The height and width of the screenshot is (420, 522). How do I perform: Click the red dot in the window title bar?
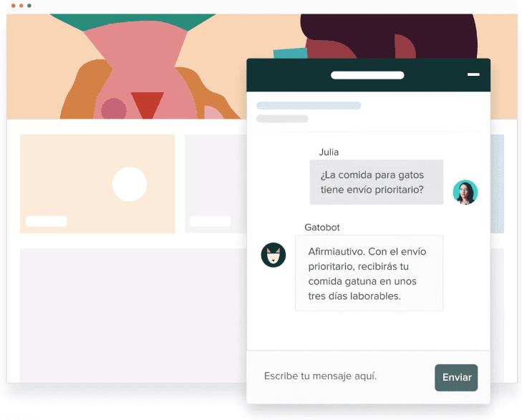tap(14, 6)
